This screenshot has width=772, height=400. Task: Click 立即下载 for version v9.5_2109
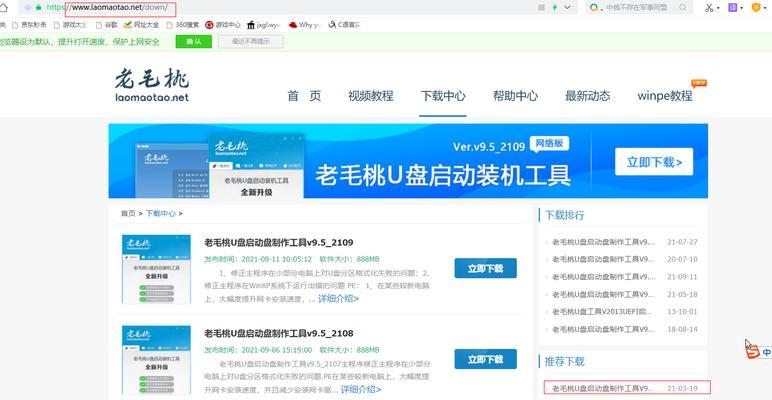click(485, 268)
